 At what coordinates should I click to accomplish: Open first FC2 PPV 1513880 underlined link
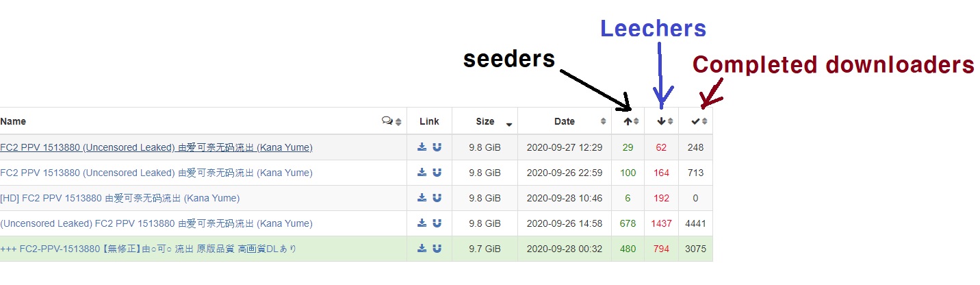(156, 147)
